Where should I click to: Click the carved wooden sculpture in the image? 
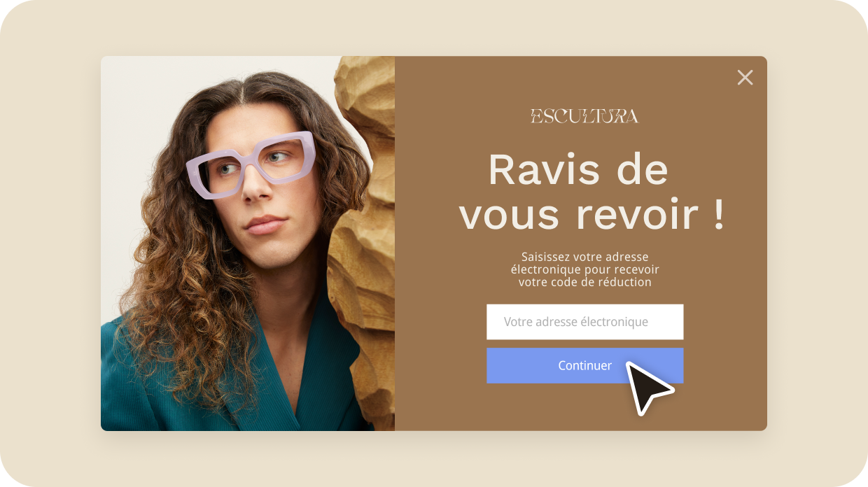tap(362, 238)
